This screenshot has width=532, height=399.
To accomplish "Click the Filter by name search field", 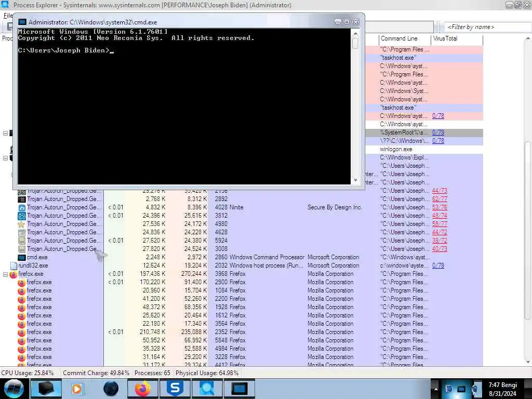I will 488,27.
